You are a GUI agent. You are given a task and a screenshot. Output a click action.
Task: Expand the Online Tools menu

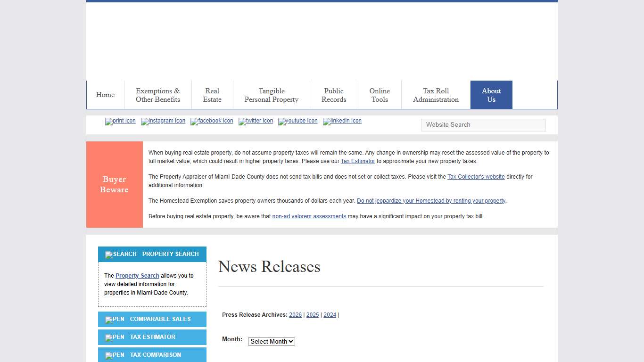(380, 95)
